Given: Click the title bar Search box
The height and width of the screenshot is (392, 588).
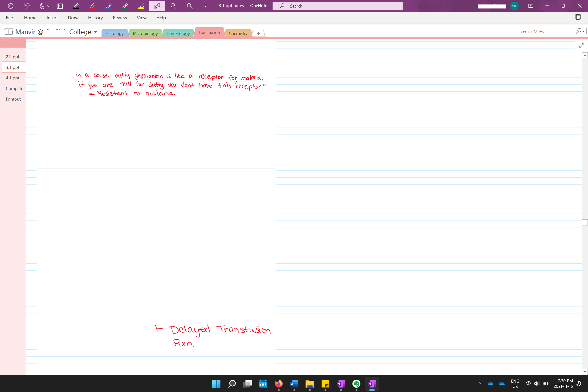Looking at the screenshot, I should pos(337,6).
